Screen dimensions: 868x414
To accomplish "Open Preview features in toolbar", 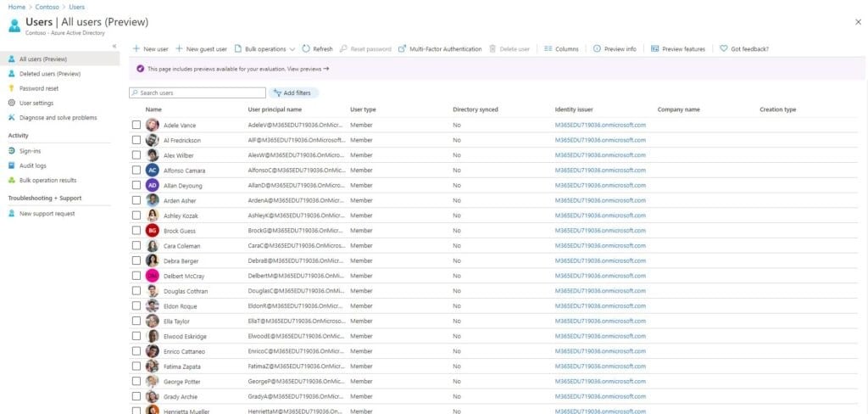I will 678,49.
